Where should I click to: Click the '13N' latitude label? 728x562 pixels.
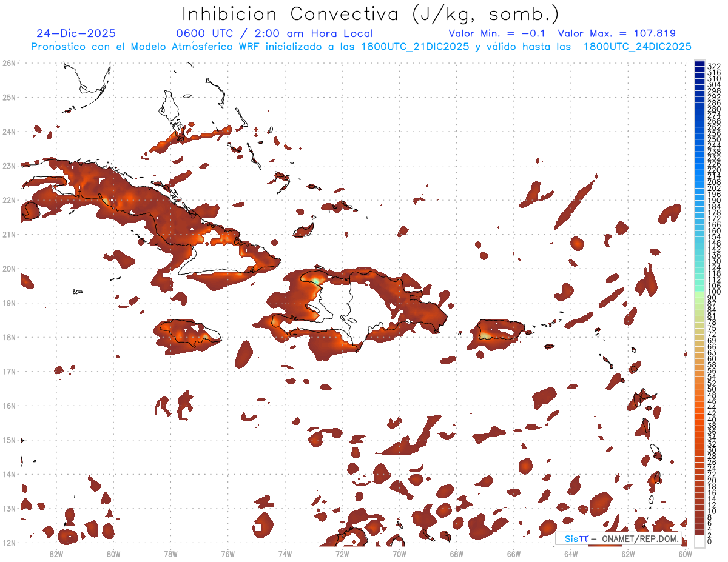(9, 508)
